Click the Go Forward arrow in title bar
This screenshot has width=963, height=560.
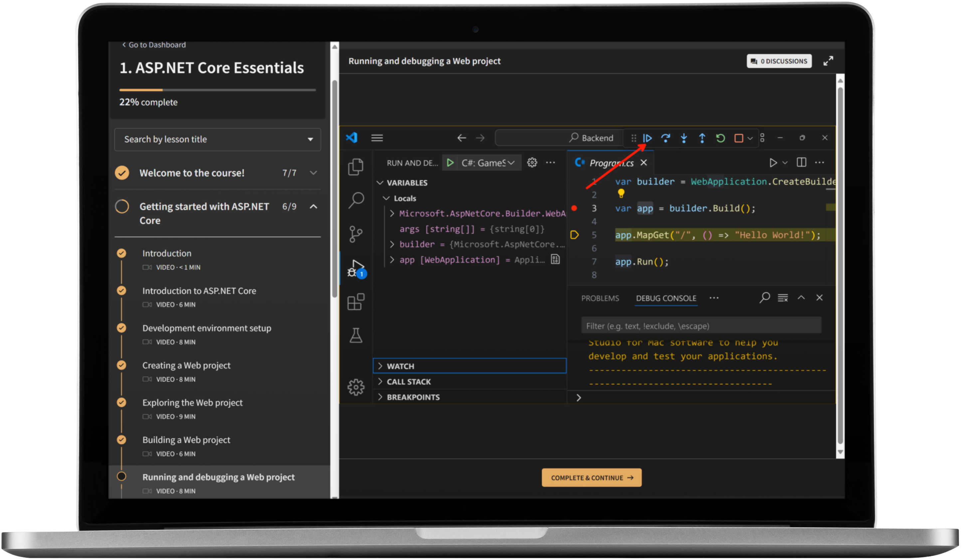click(x=480, y=138)
